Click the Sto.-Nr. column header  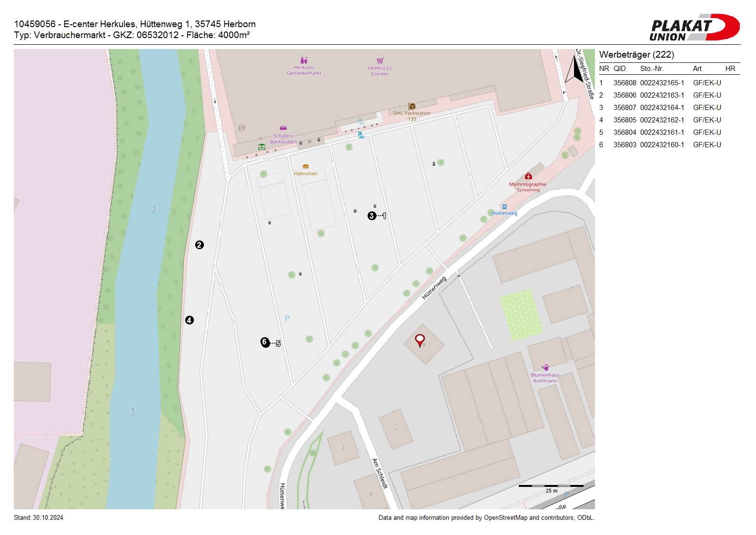(652, 69)
